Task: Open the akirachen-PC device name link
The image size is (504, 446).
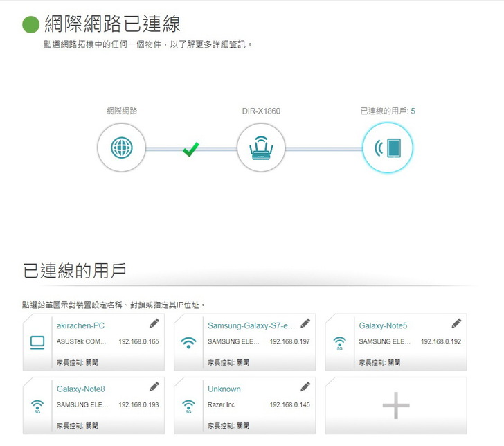Action: [80, 325]
